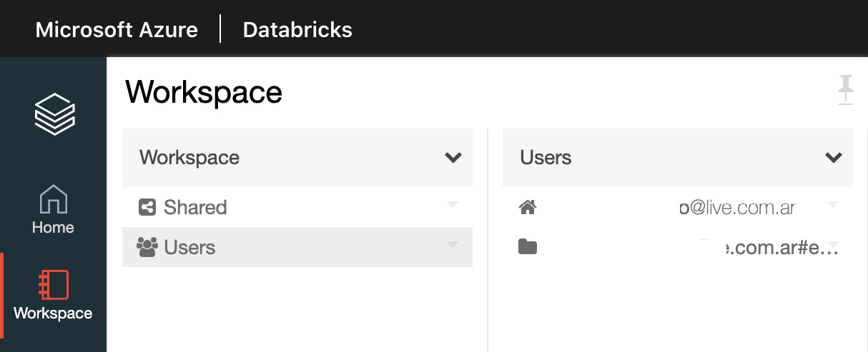Click the Microsoft Azure header link
The image size is (868, 352).
pyautogui.click(x=117, y=30)
